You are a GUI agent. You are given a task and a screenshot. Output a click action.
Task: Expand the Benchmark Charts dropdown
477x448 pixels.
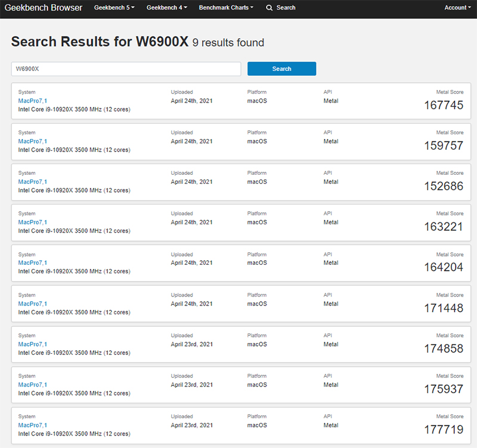pyautogui.click(x=226, y=8)
